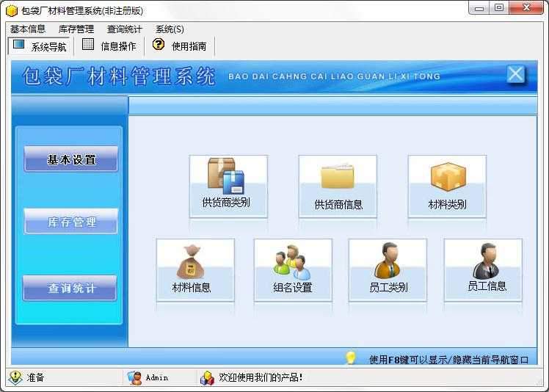Click the Admin status bar text
This screenshot has height=392, width=549.
coord(157,378)
